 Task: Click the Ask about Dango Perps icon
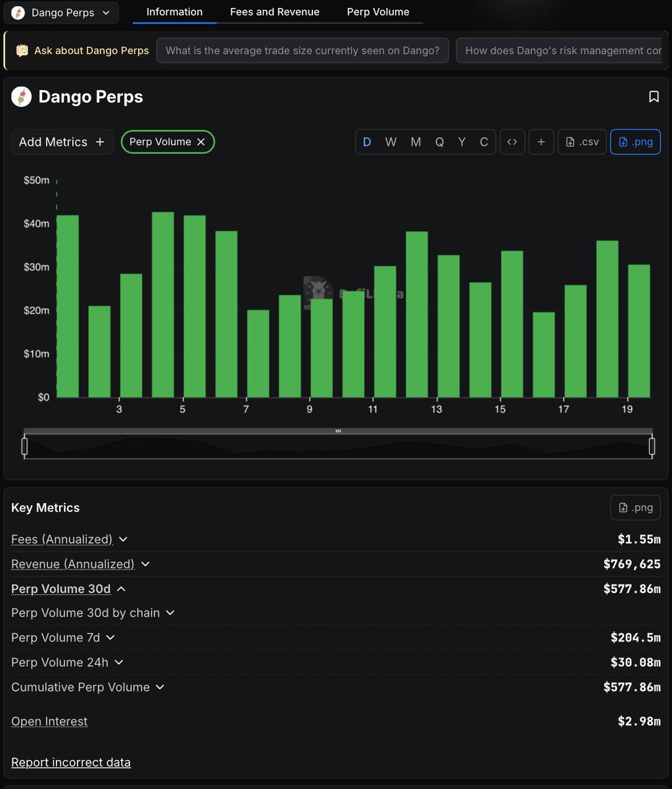(x=22, y=51)
